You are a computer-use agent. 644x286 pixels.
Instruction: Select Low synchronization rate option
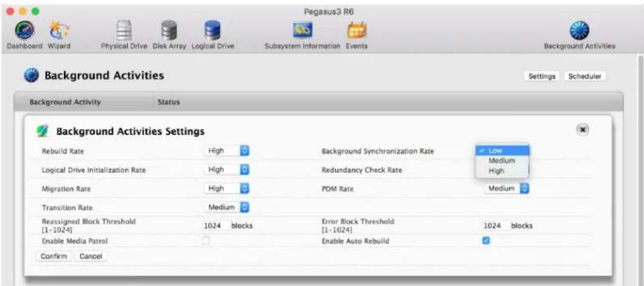(502, 151)
